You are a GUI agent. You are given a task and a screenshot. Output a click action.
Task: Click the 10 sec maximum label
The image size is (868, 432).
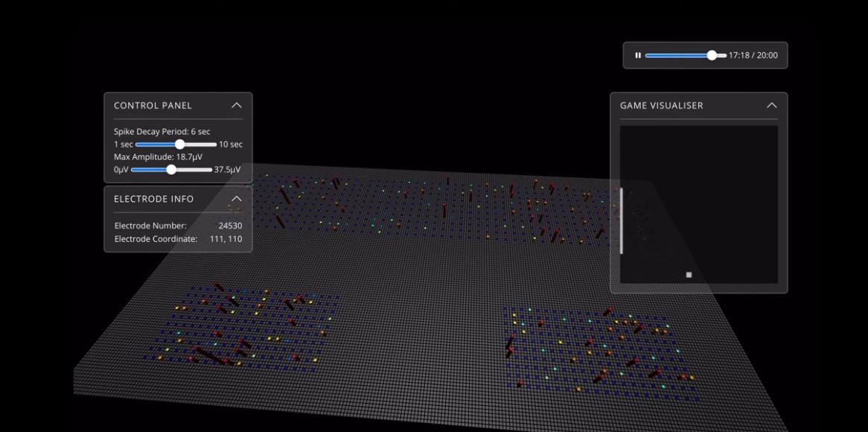tap(231, 144)
